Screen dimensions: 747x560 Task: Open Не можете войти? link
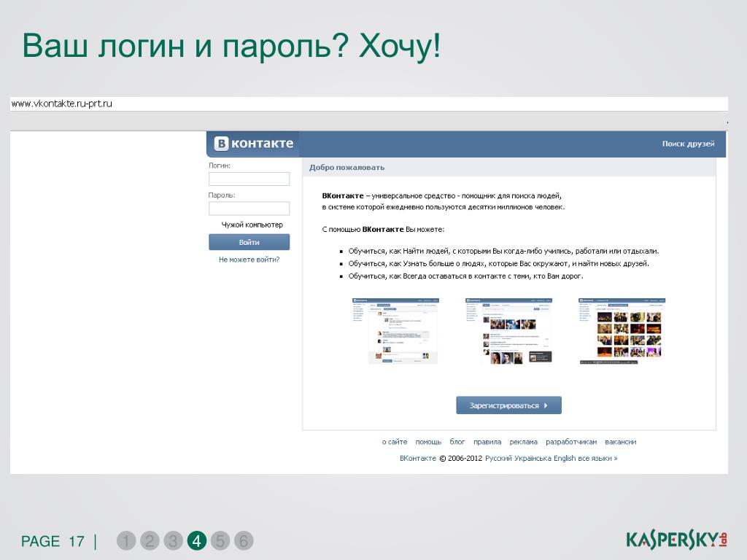click(249, 260)
